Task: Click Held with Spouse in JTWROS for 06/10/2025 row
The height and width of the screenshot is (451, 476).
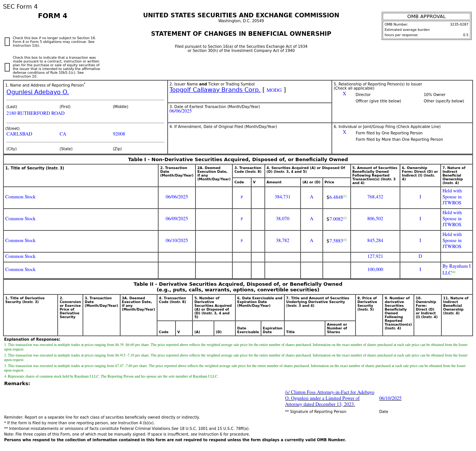Action: click(x=452, y=241)
